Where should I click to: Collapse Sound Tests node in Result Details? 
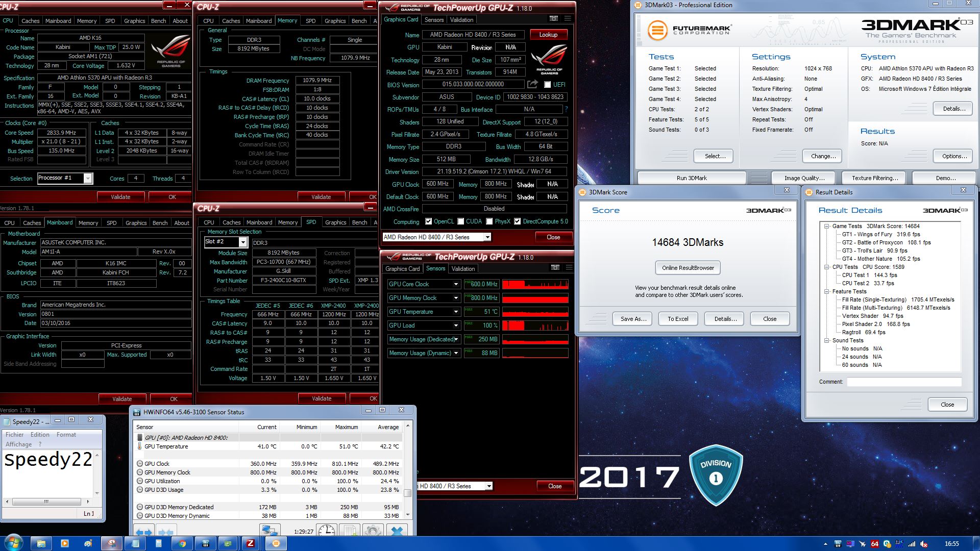pos(826,340)
